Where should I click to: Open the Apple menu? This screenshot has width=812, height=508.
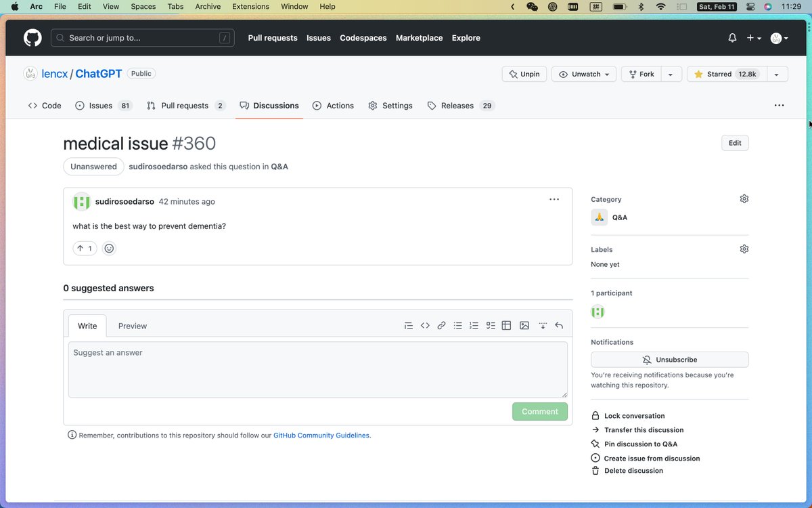tap(14, 7)
